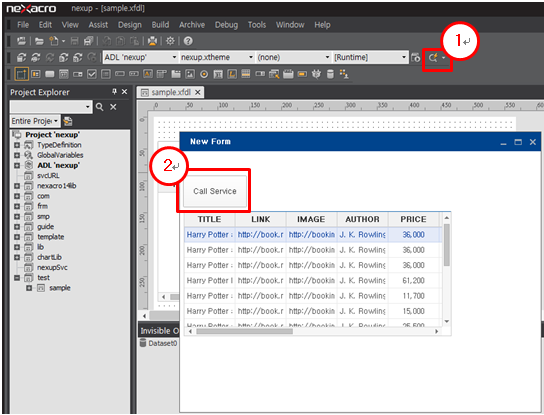Expand the chartLib tree node

coord(17,257)
